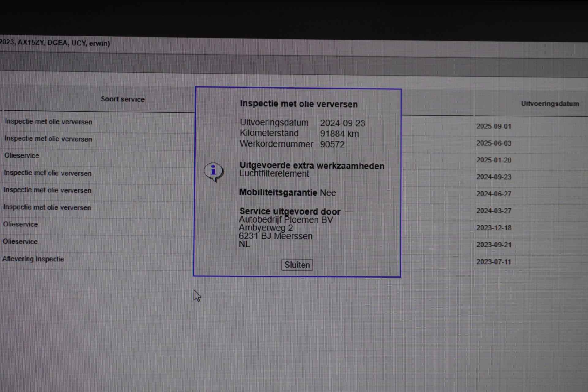Viewport: 588px width, 392px height.
Task: Open first Inspectie met olie verversen row
Action: tap(48, 122)
